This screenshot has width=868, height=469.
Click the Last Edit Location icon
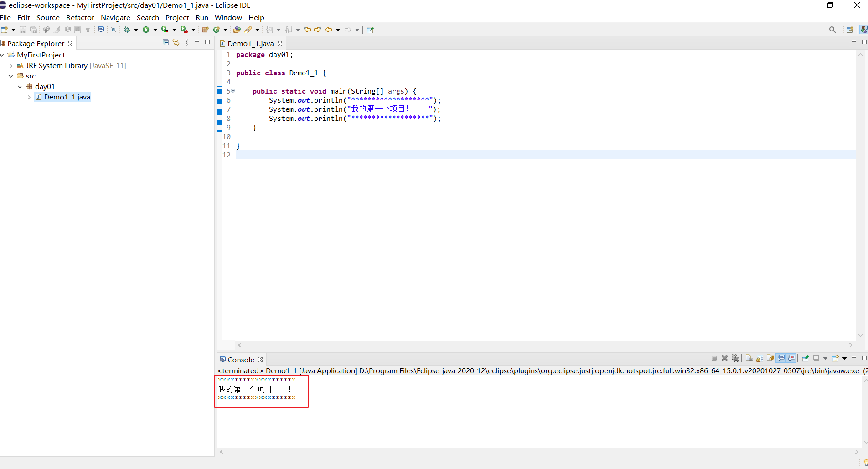(307, 30)
